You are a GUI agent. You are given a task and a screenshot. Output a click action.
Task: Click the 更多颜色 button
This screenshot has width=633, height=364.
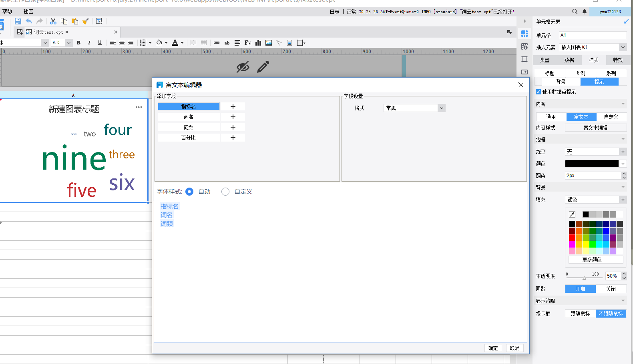[x=595, y=260]
